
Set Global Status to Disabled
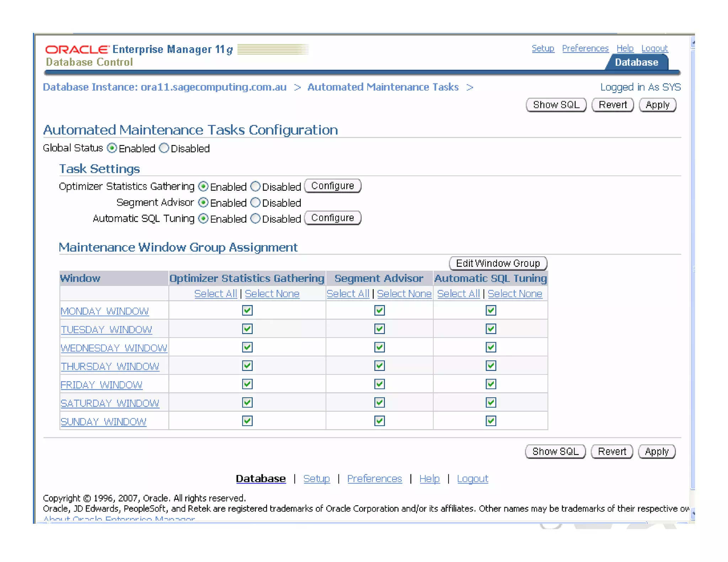(x=164, y=148)
